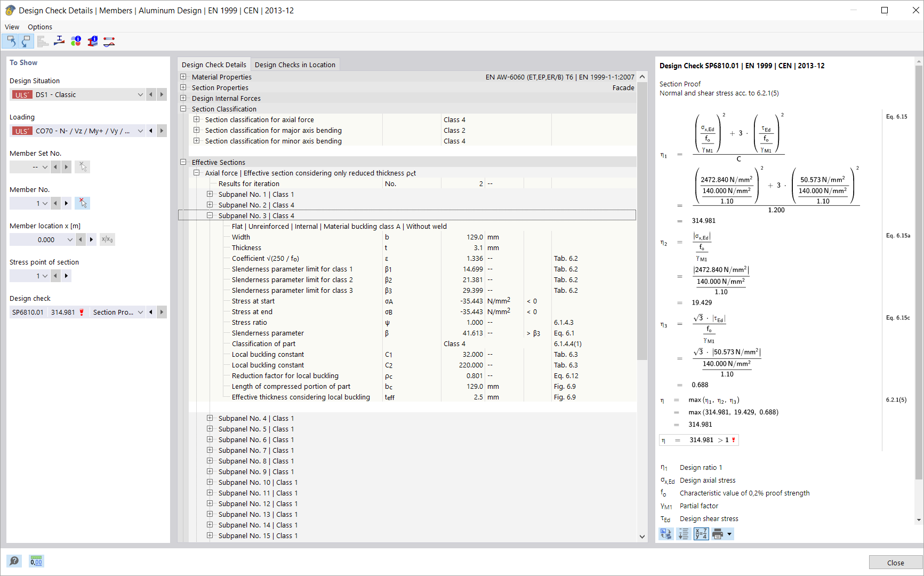Toggle the member selection pointer for Member No.
Image resolution: width=924 pixels, height=576 pixels.
tap(83, 203)
